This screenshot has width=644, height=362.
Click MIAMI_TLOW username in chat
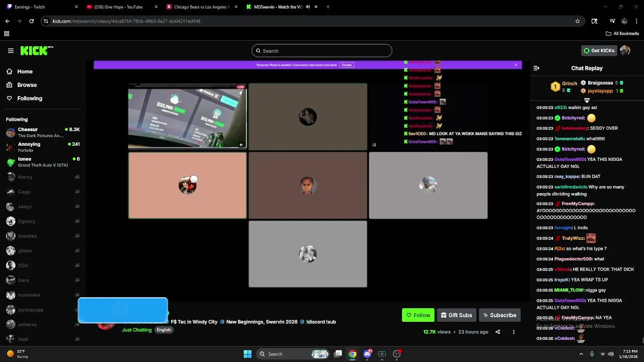coord(570,290)
